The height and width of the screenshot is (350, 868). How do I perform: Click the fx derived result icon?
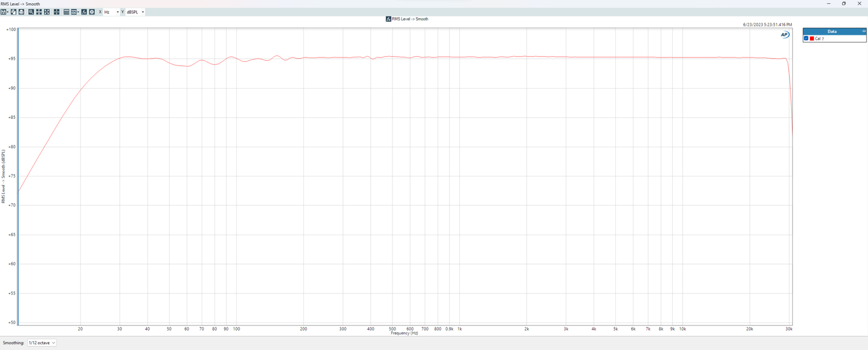pos(84,12)
